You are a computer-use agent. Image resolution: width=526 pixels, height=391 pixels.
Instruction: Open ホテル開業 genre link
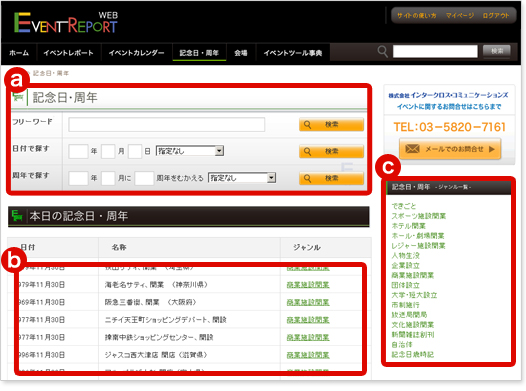(x=409, y=226)
